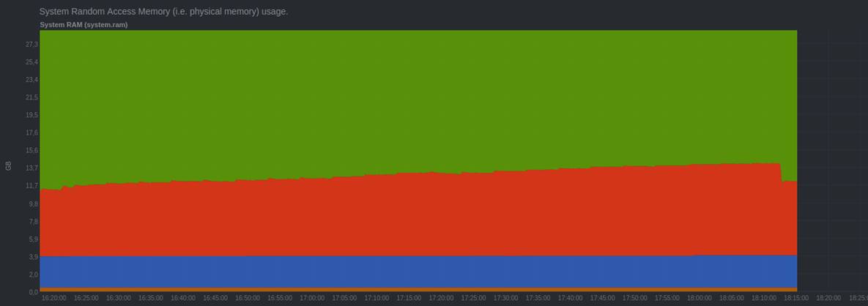868x306 pixels.
Task: Click the 16:30:00 time label
Action: 119,298
